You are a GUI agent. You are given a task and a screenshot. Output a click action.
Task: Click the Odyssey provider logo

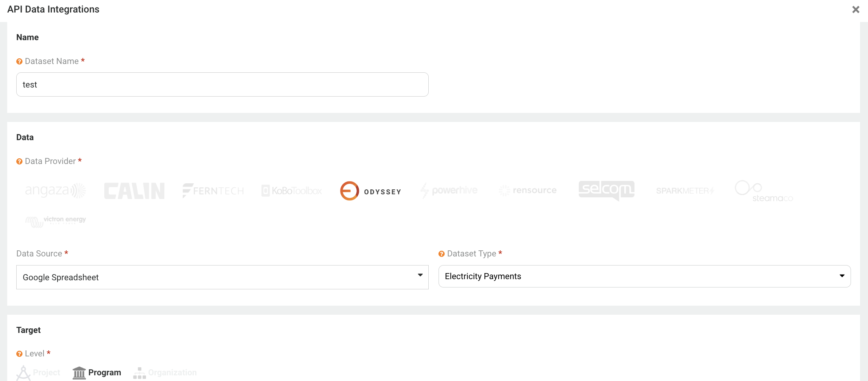[370, 191]
